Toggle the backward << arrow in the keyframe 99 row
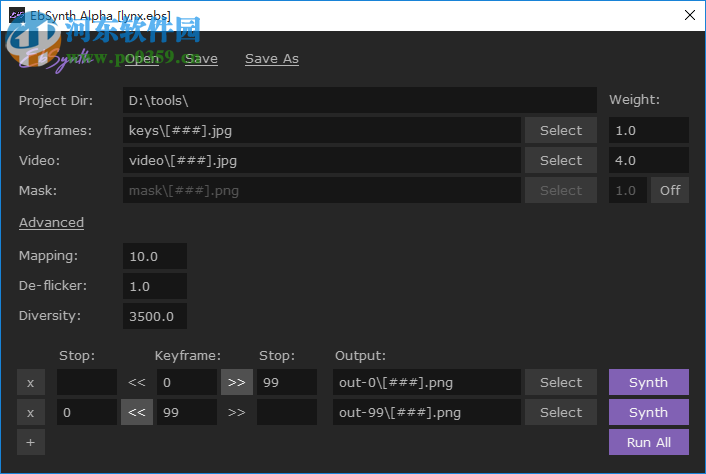This screenshot has width=706, height=474. tap(137, 412)
